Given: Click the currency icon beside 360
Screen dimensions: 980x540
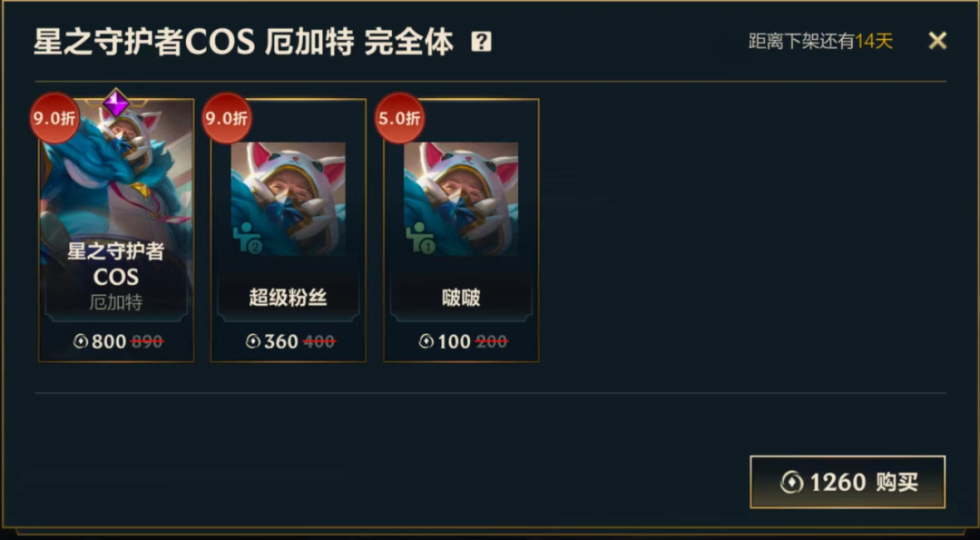Looking at the screenshot, I should [x=252, y=341].
